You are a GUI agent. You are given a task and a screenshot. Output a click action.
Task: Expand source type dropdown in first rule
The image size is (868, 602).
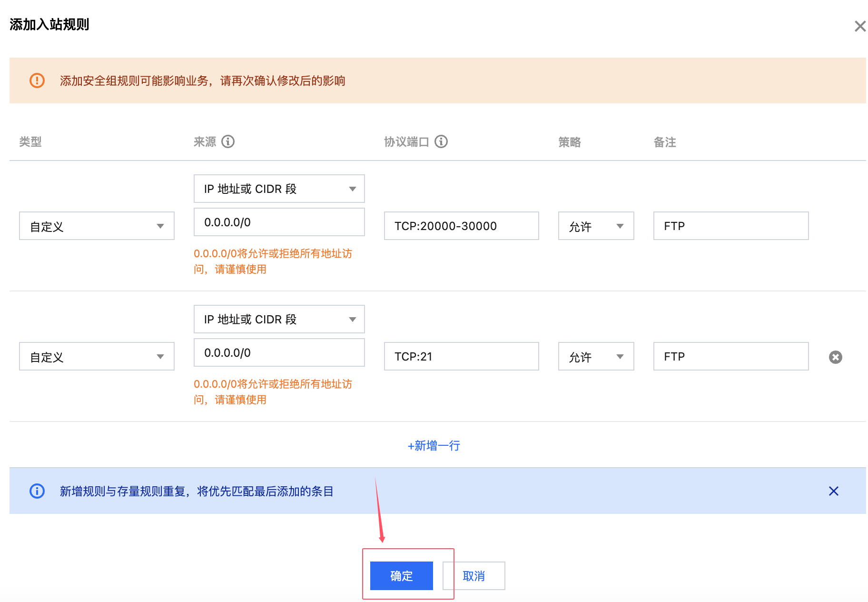point(279,189)
